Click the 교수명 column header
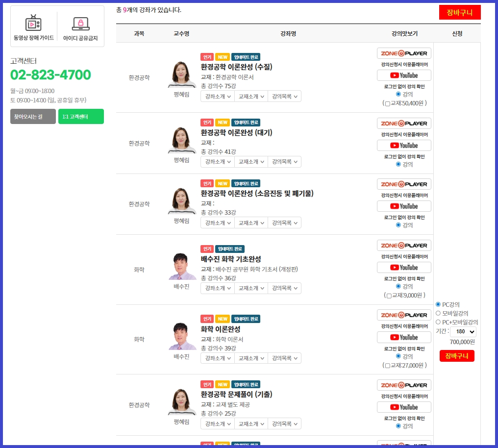 pos(181,33)
